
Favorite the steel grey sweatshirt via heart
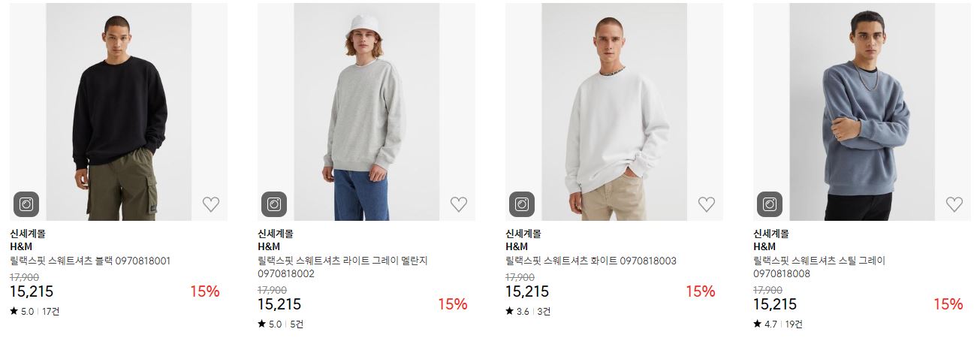pyautogui.click(x=954, y=204)
